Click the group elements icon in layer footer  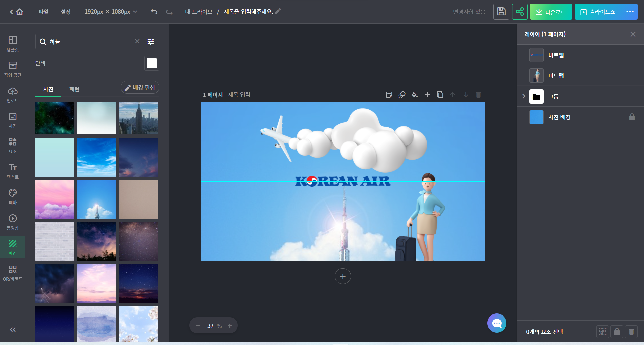(x=603, y=332)
